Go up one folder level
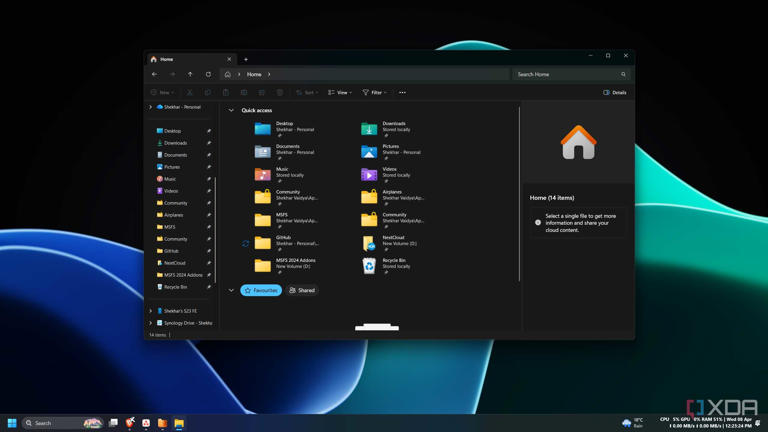Screen dimensions: 768x432 tap(190, 74)
